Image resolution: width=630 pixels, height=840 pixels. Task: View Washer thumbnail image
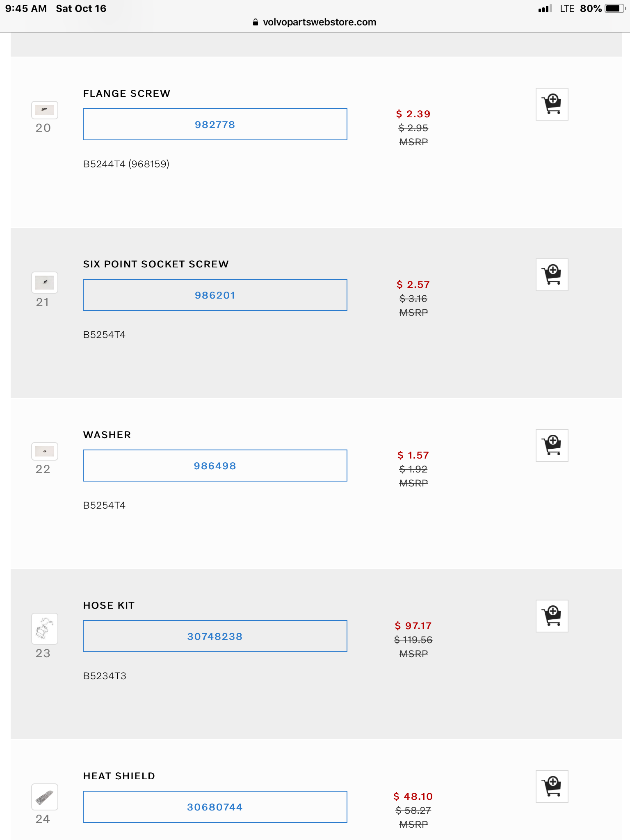45,452
